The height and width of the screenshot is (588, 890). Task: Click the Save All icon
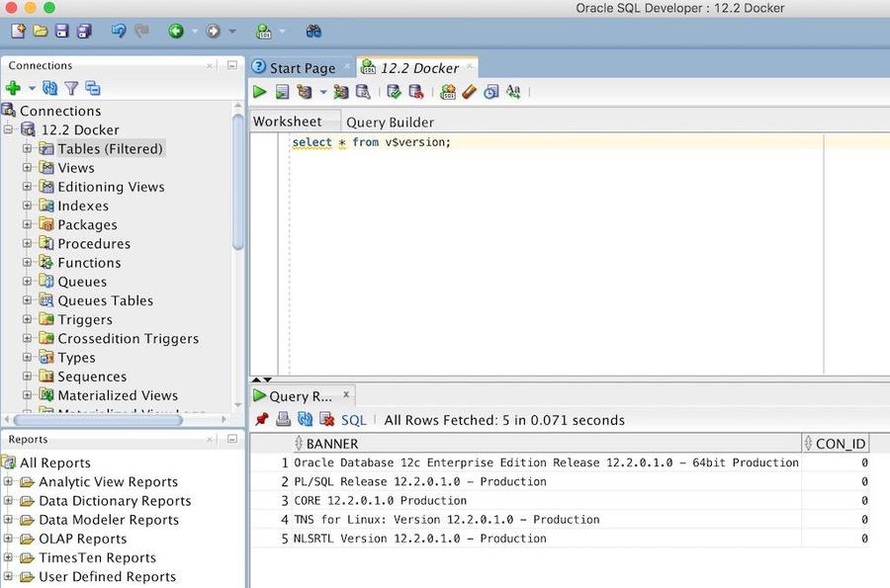point(84,31)
